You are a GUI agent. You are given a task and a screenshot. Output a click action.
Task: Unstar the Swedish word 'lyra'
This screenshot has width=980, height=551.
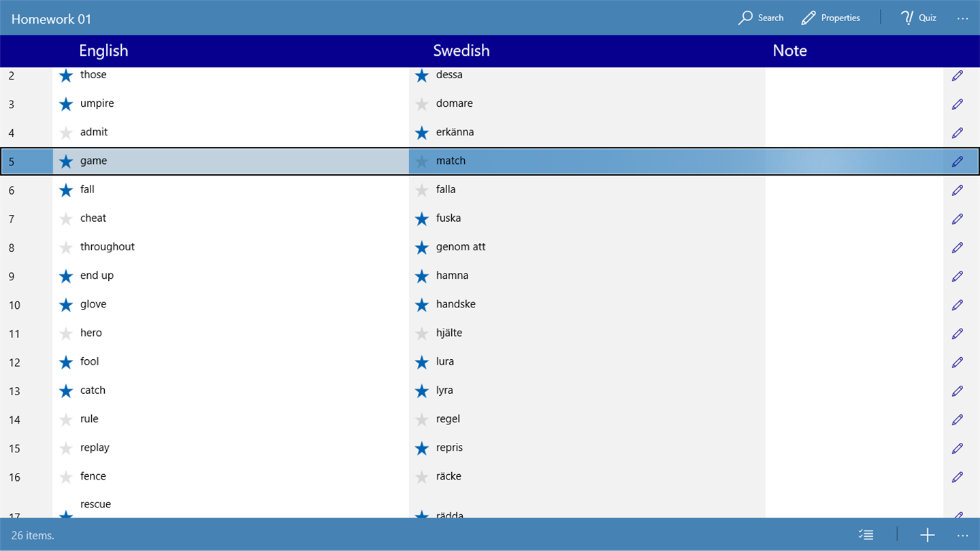pyautogui.click(x=422, y=391)
